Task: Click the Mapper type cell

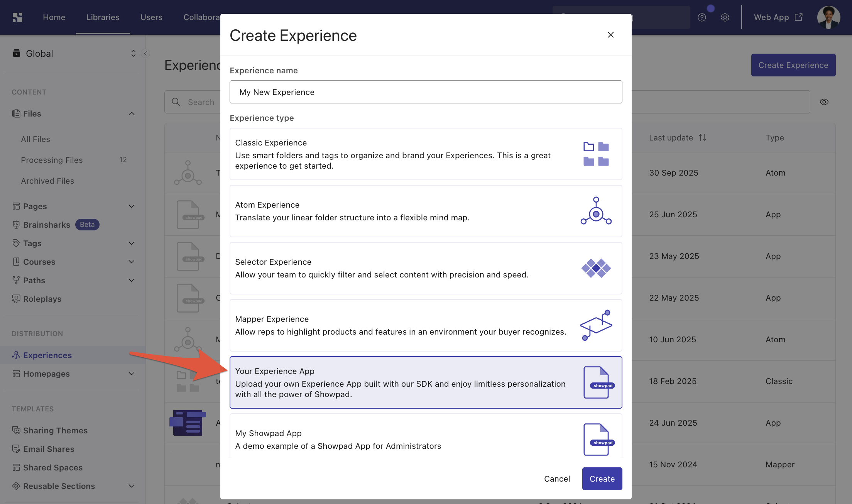Action: (x=780, y=465)
